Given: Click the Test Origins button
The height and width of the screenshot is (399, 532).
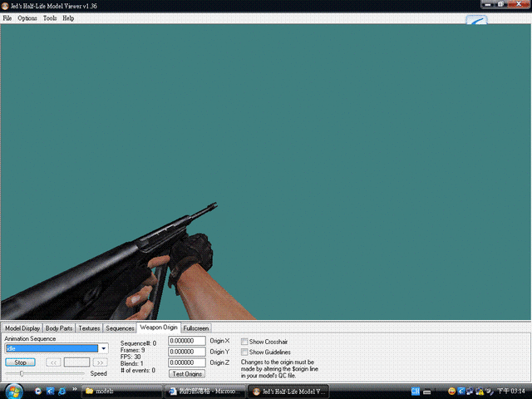Looking at the screenshot, I should 187,374.
